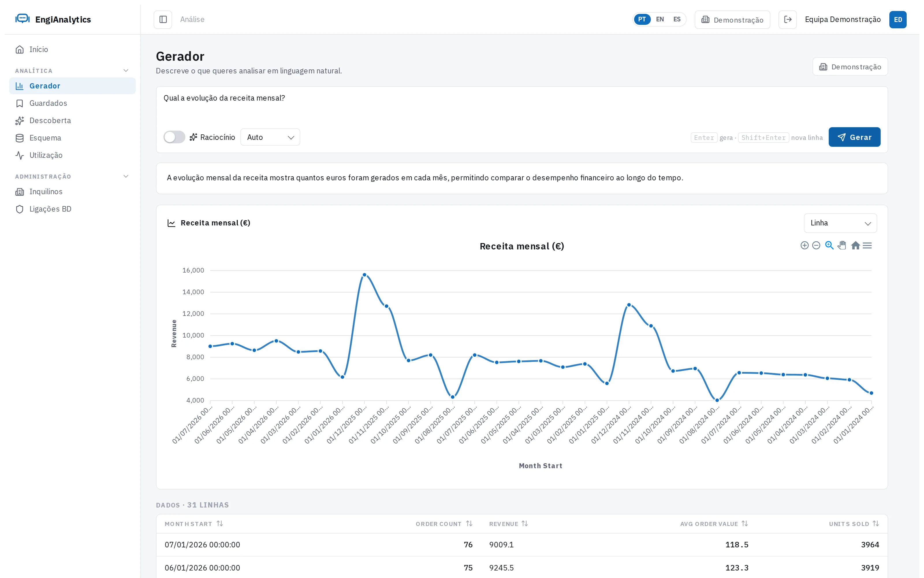Screen dimensions: 924x578
Task: Open Ligações BD in sidebar
Action: coord(72,209)
